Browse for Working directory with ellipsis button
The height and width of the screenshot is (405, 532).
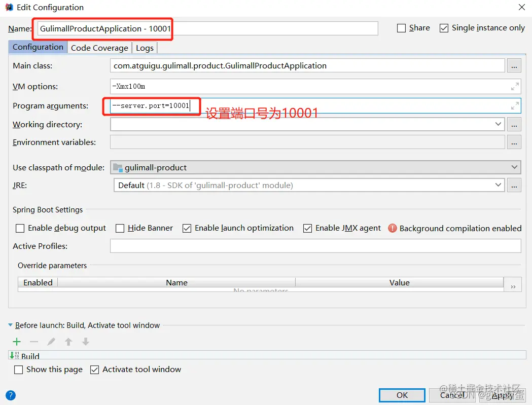point(514,125)
